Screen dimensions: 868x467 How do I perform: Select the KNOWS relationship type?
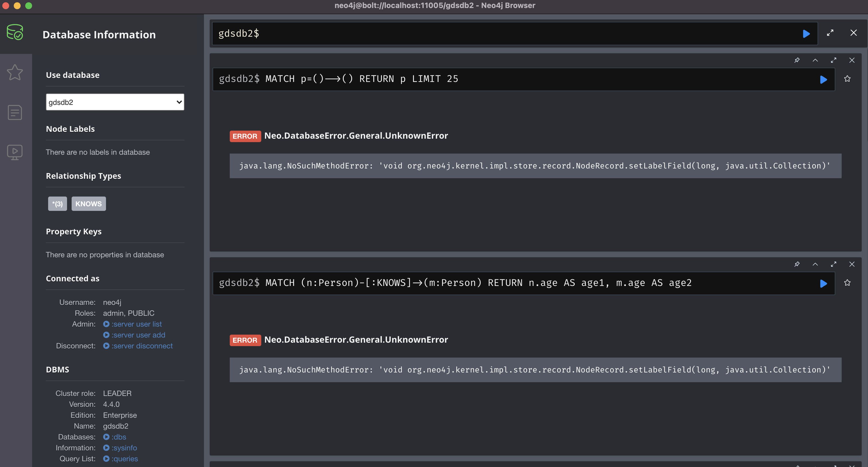pyautogui.click(x=89, y=203)
